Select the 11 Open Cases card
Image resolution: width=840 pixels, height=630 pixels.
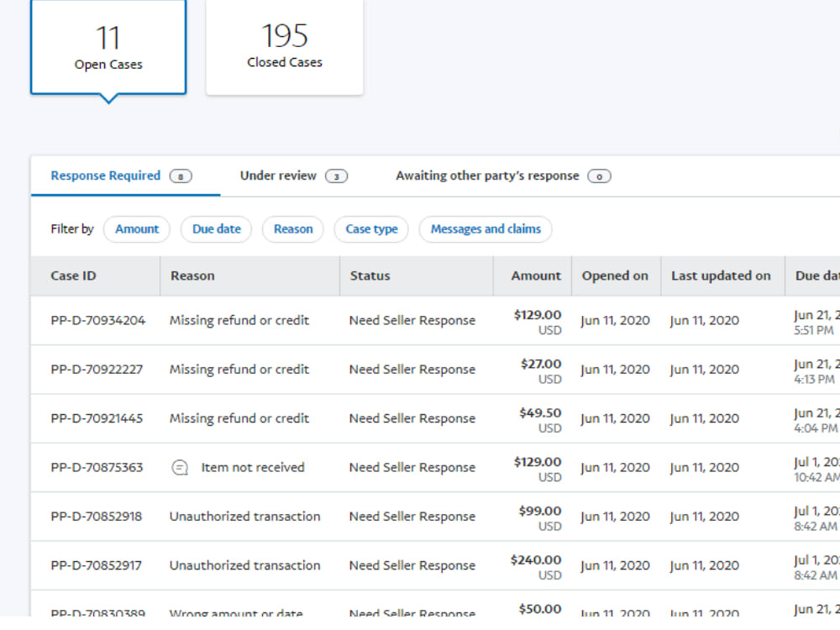pyautogui.click(x=108, y=47)
